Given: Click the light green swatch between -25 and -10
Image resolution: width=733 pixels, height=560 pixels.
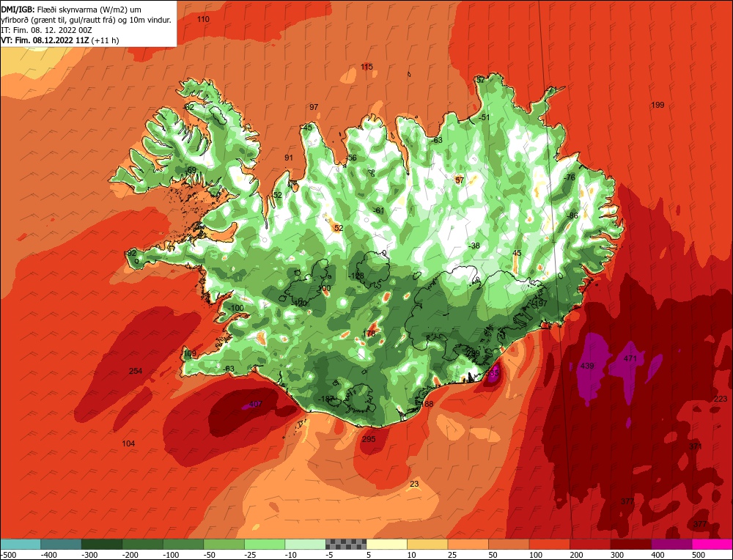Looking at the screenshot, I should [x=265, y=544].
